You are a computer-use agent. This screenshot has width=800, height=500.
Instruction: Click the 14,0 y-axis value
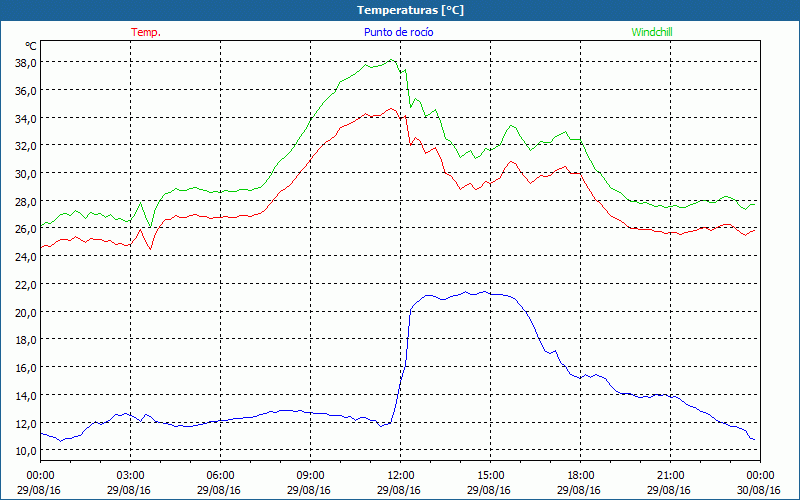click(26, 396)
